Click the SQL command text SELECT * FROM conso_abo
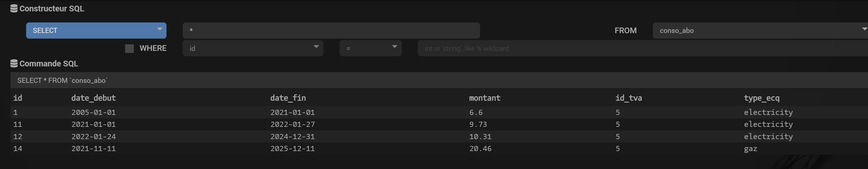This screenshot has height=169, width=868. point(63,80)
